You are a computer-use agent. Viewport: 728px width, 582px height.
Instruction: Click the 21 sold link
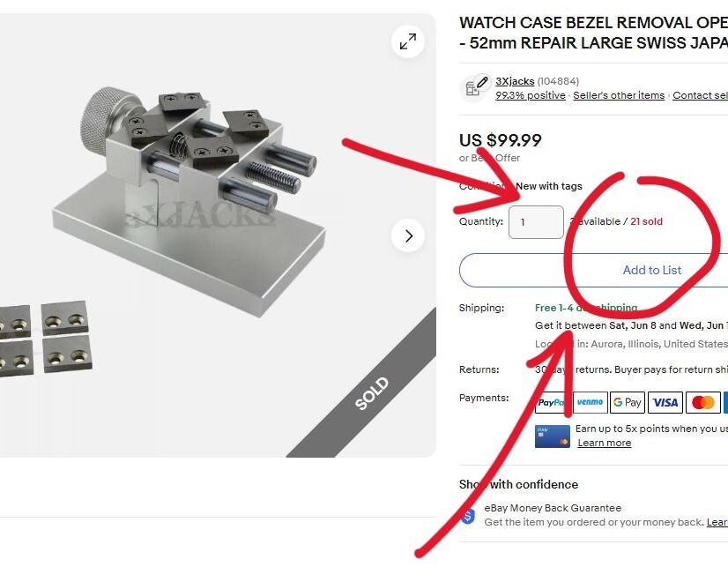pos(646,221)
